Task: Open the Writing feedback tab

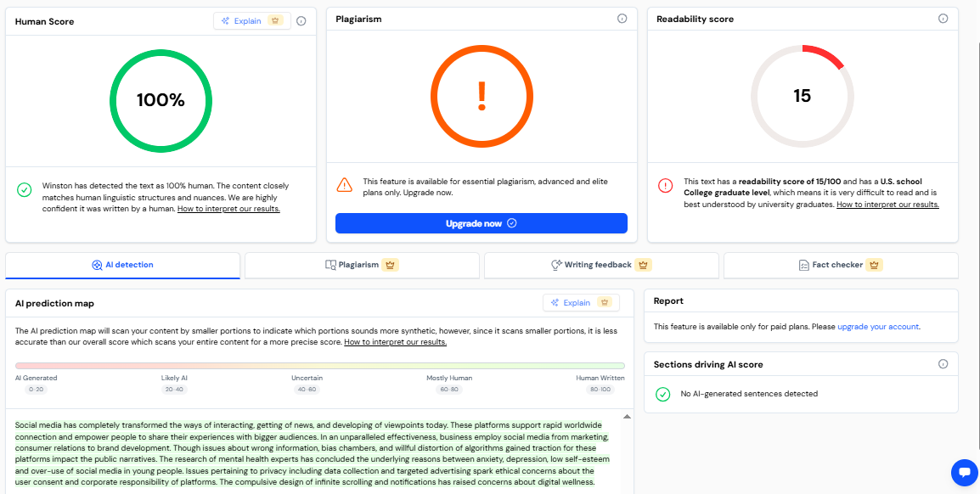Action: tap(600, 265)
